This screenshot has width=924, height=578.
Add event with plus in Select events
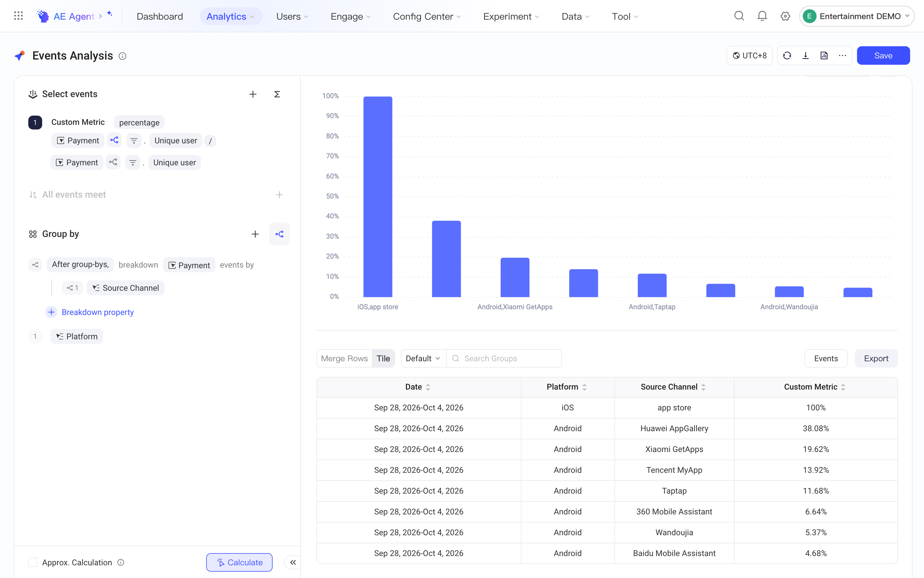[253, 94]
